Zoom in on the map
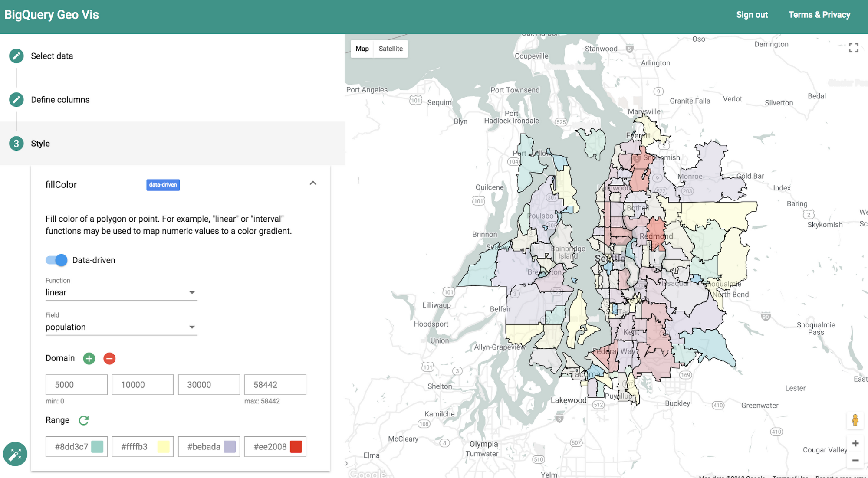Viewport: 868px width, 478px height. [x=855, y=443]
